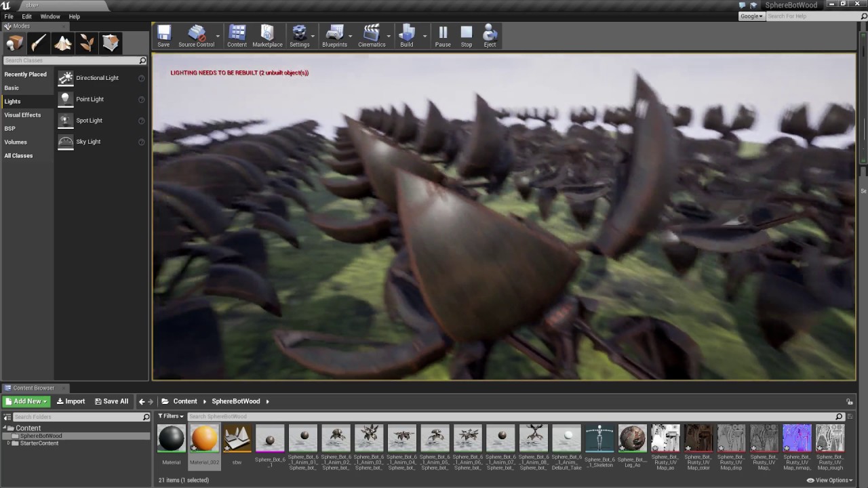The width and height of the screenshot is (868, 488).
Task: Open Geometry Editing mode icon
Action: (x=111, y=43)
